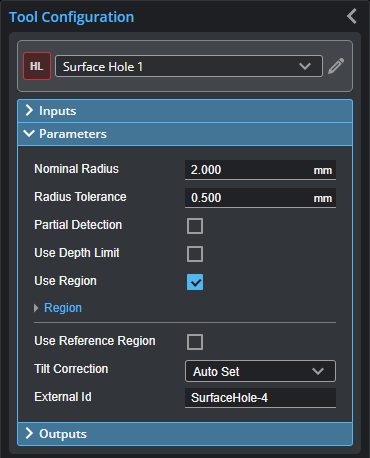This screenshot has height=458, width=370.
Task: Expand the Region disclosure triangle
Action: [x=36, y=308]
